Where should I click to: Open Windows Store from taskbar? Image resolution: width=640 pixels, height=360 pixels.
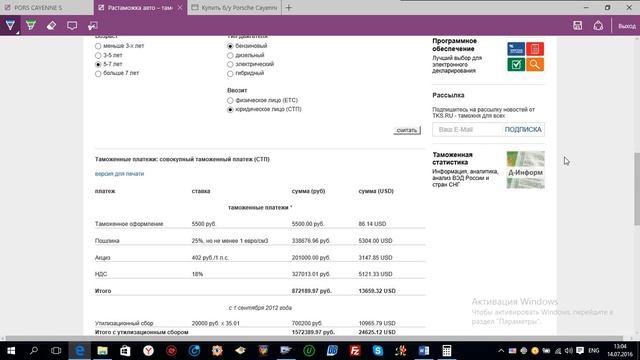click(125, 351)
